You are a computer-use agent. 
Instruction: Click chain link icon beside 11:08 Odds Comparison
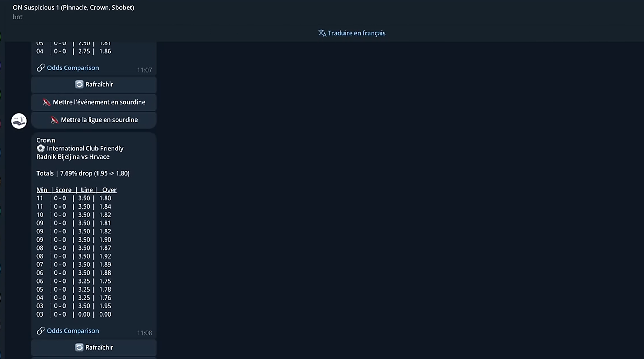[41, 331]
